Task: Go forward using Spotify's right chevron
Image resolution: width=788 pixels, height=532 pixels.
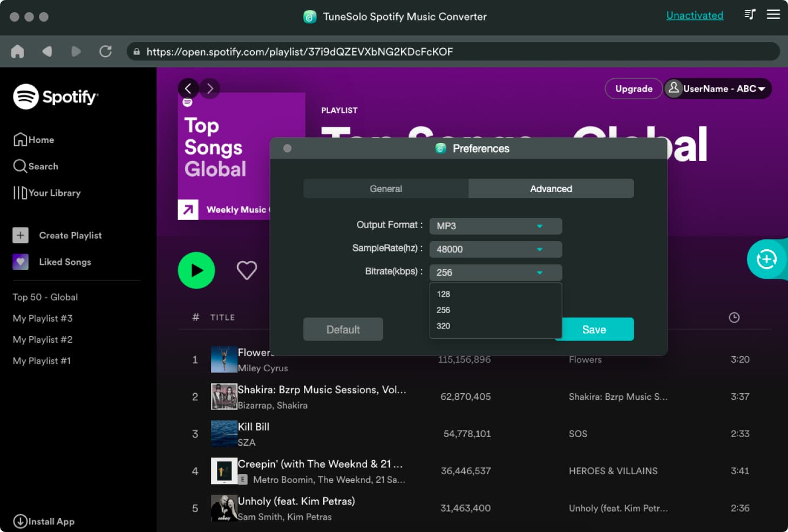Action: pyautogui.click(x=210, y=88)
